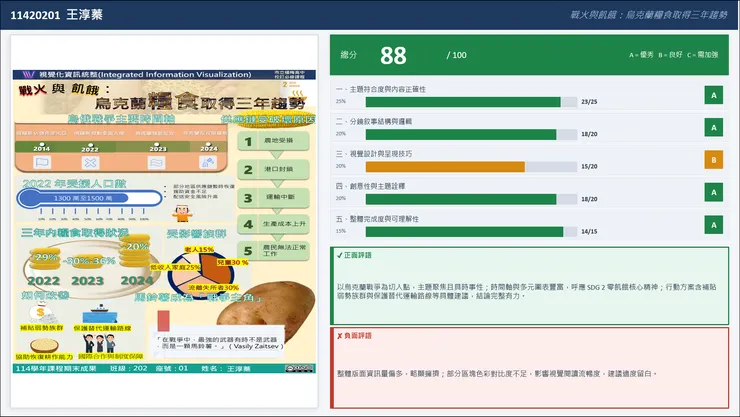
Task: Click the label 老人15% on pie chart
Action: coord(199,249)
